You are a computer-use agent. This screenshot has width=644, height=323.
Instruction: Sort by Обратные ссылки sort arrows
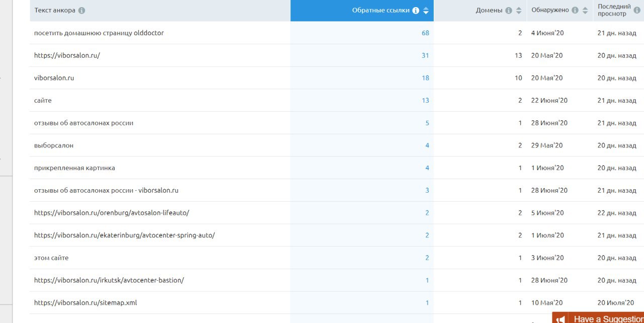point(426,11)
